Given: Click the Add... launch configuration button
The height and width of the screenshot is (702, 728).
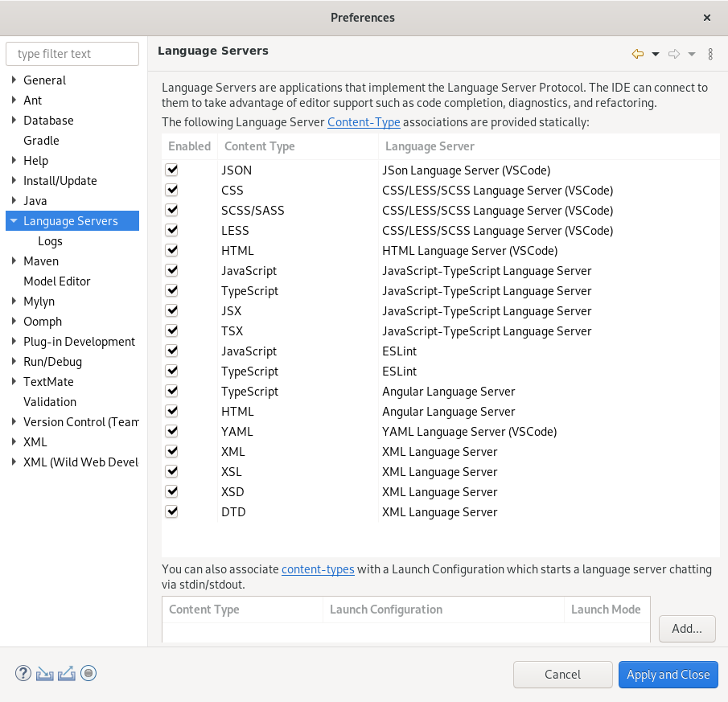Looking at the screenshot, I should [x=687, y=629].
